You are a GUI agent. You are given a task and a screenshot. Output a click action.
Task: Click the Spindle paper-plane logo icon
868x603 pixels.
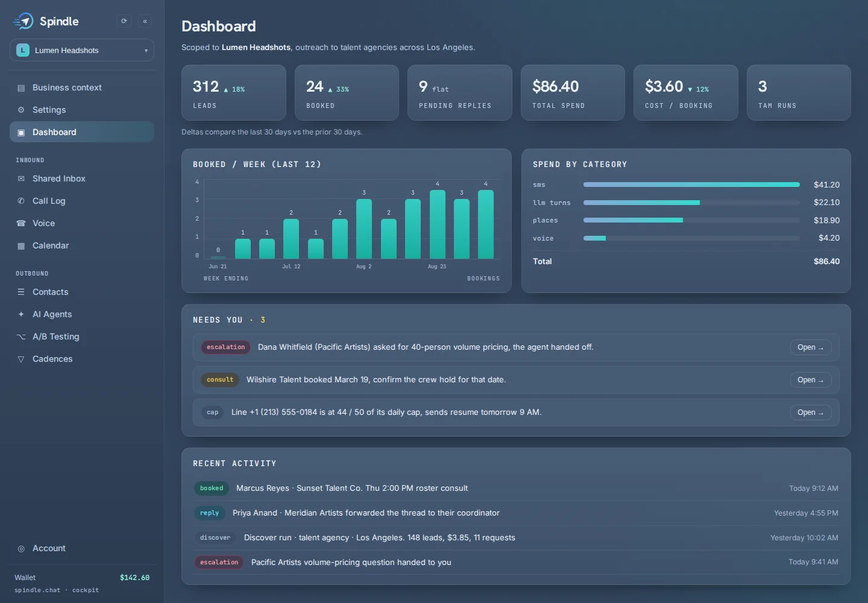pyautogui.click(x=24, y=21)
